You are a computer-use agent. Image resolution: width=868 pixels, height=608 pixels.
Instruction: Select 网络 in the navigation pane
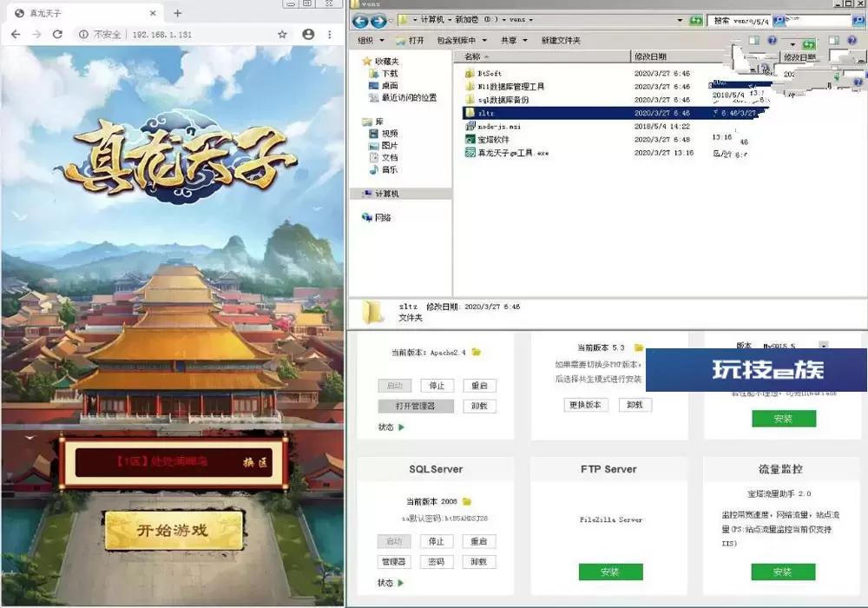377,218
